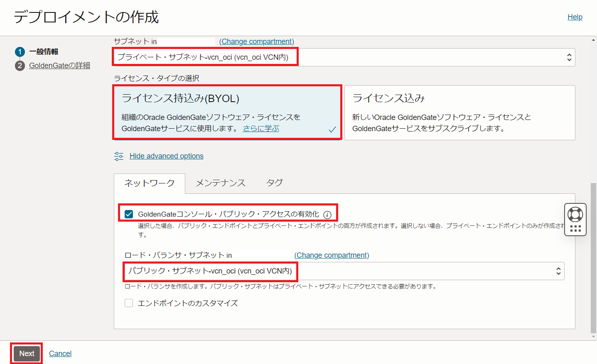Image resolution: width=597 pixels, height=364 pixels.
Task: Select the ライセンス込み license option
Action: click(459, 112)
